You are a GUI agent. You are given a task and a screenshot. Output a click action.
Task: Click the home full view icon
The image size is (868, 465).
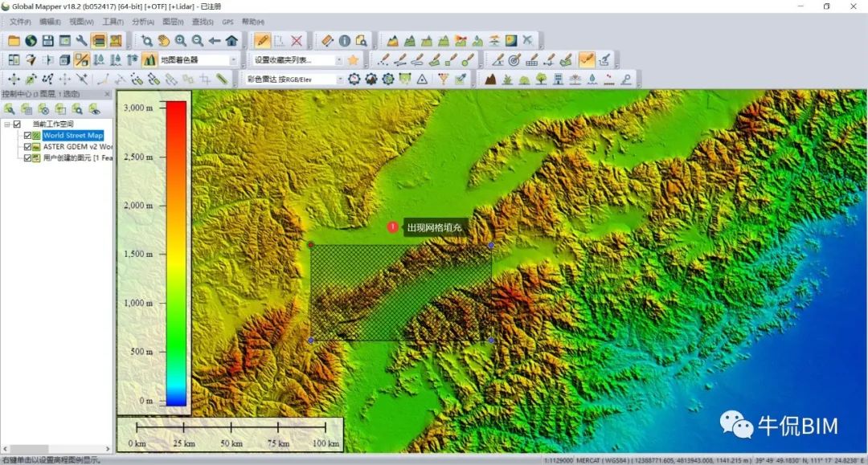pos(231,40)
